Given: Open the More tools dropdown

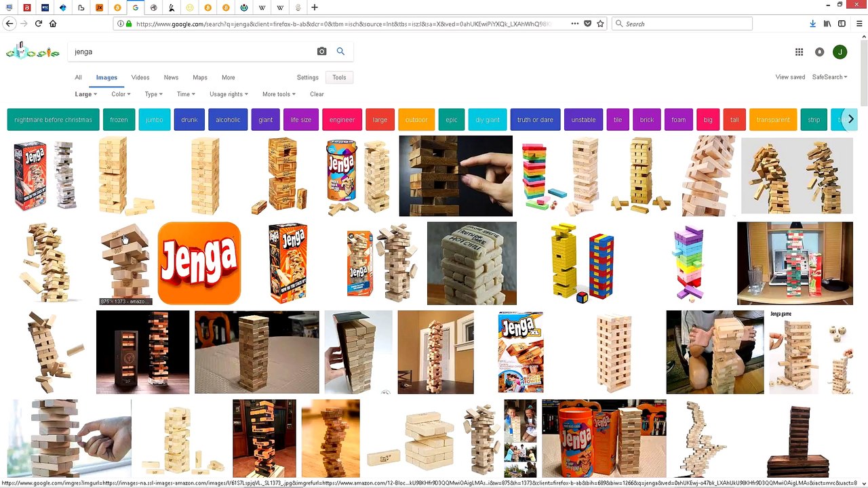Looking at the screenshot, I should (279, 94).
